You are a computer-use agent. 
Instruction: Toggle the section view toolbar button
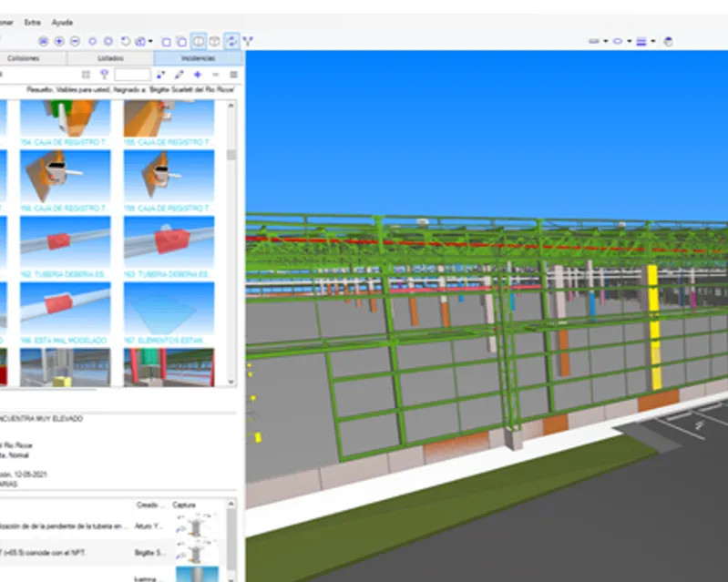198,41
